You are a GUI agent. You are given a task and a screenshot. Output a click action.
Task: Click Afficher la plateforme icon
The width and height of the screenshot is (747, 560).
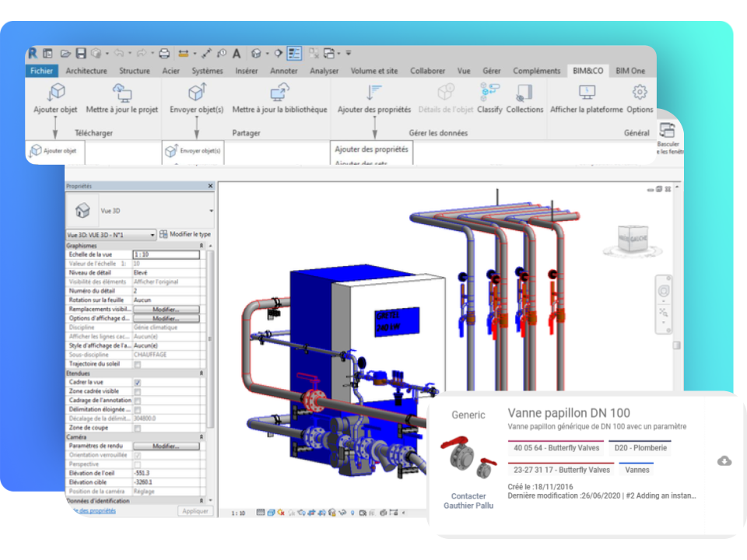pyautogui.click(x=587, y=92)
